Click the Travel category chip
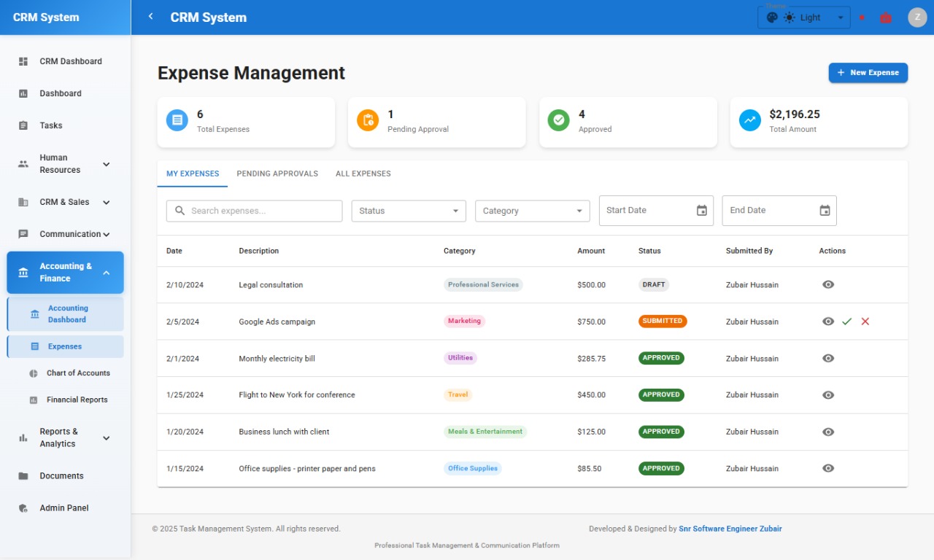The width and height of the screenshot is (934, 560). tap(458, 394)
